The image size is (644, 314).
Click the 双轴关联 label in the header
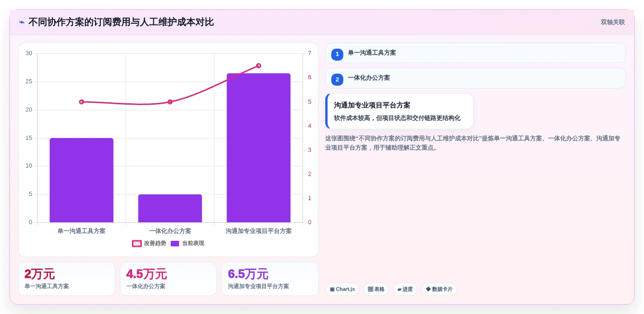pyautogui.click(x=612, y=22)
